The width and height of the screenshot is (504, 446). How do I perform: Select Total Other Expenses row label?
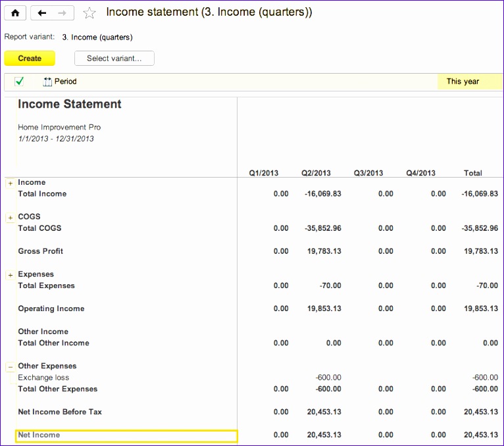point(57,389)
